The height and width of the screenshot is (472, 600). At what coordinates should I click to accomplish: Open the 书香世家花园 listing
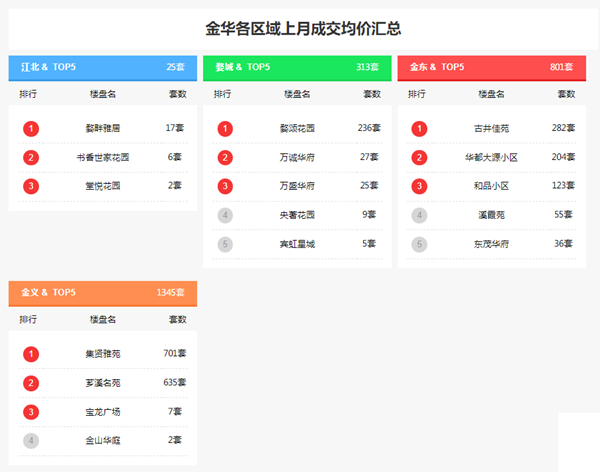click(x=102, y=157)
